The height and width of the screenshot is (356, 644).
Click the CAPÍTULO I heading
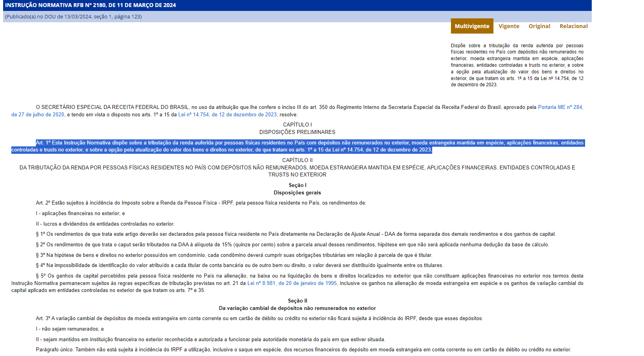point(297,125)
